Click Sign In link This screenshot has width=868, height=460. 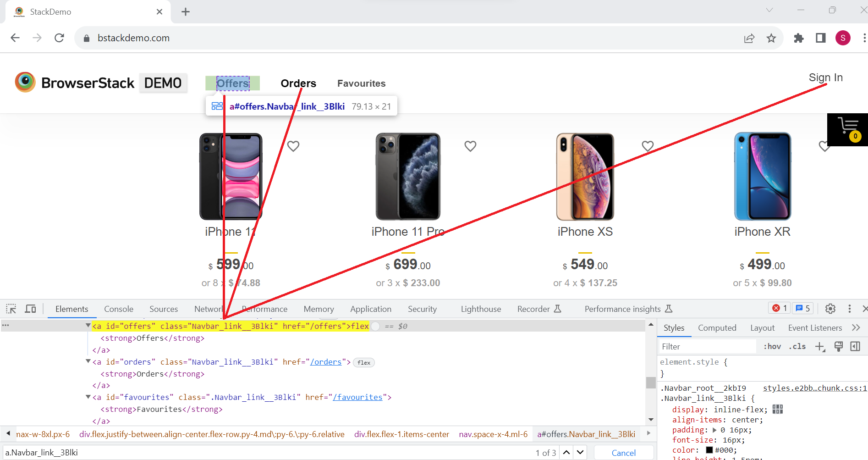(825, 78)
